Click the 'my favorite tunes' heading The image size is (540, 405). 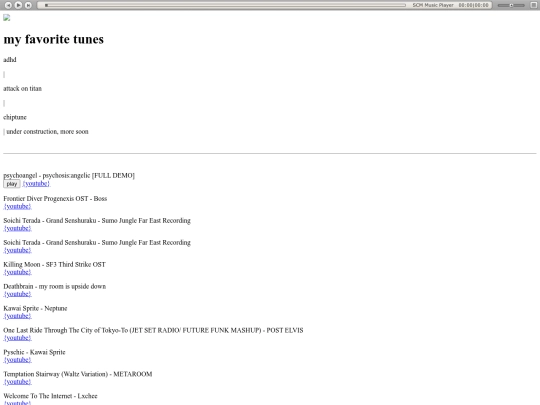pos(53,39)
